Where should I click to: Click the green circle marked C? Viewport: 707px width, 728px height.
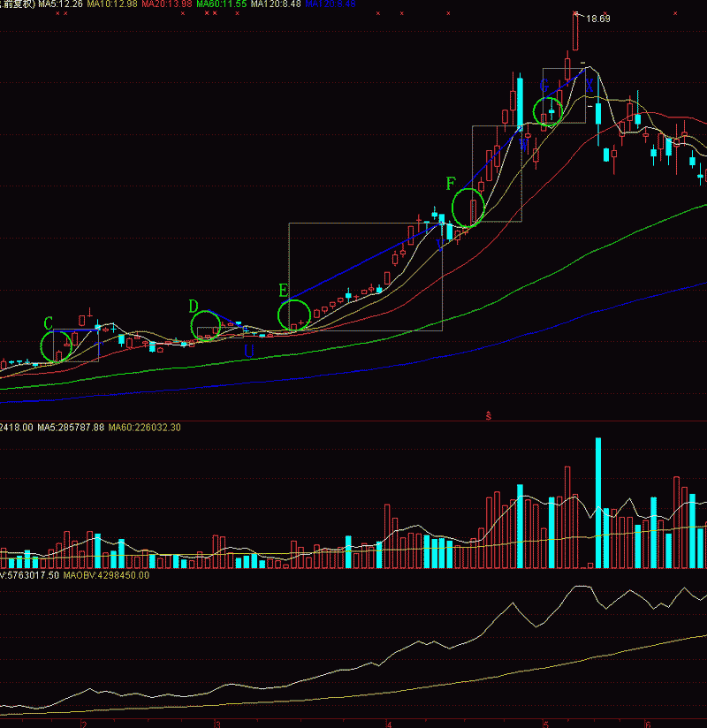coord(57,346)
